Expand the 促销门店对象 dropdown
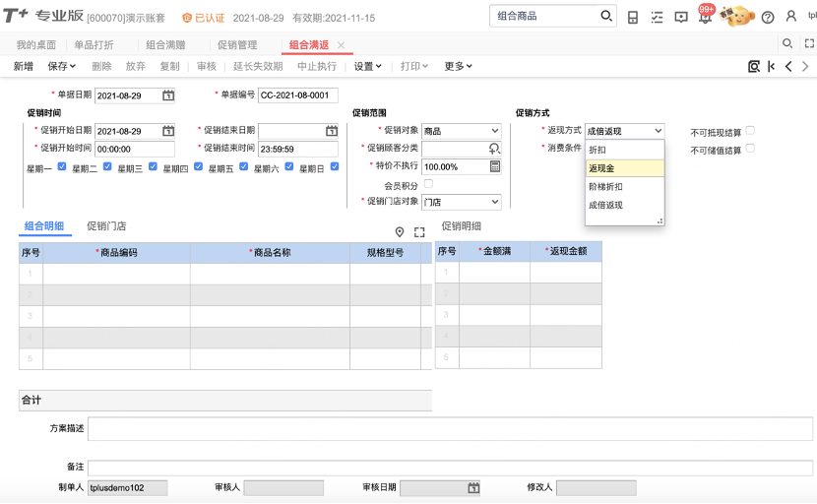817x504 pixels. [x=494, y=202]
